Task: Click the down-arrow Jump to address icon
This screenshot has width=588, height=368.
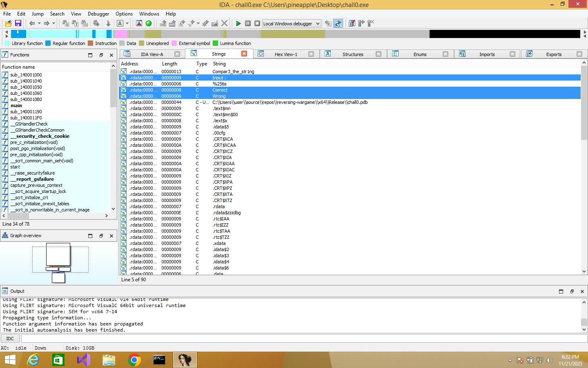Action: 108,23
